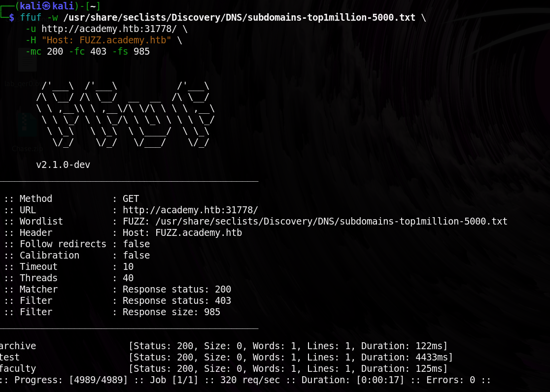Screen dimensions: 550x392
Task: Click the Job [1/1] status entry
Action: tap(174, 380)
